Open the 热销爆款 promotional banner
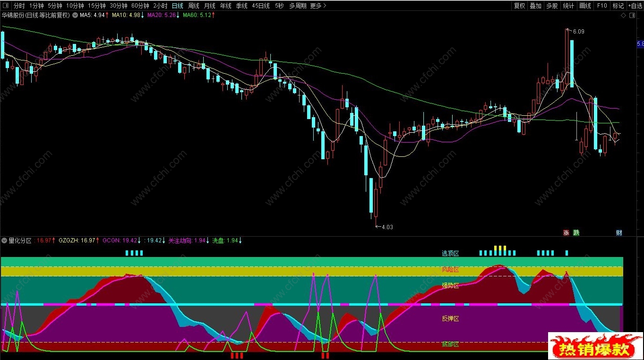The image size is (644, 360). point(595,346)
